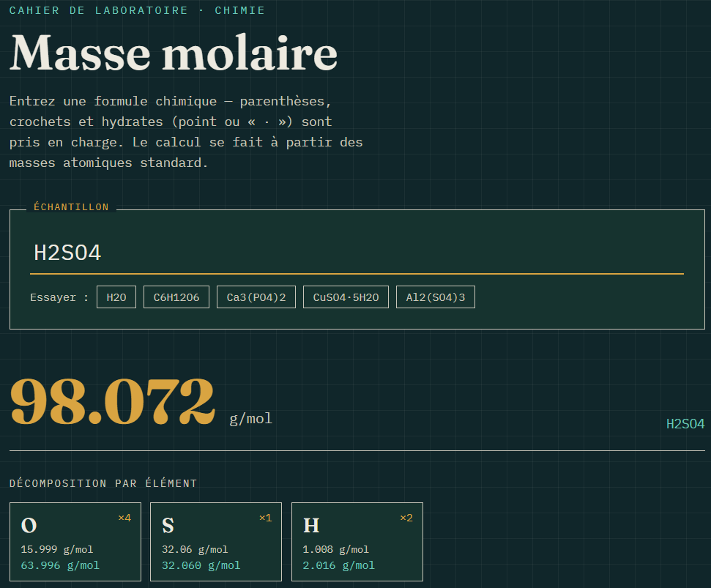Try the H2O sample formula
This screenshot has width=711, height=588.
coord(116,297)
